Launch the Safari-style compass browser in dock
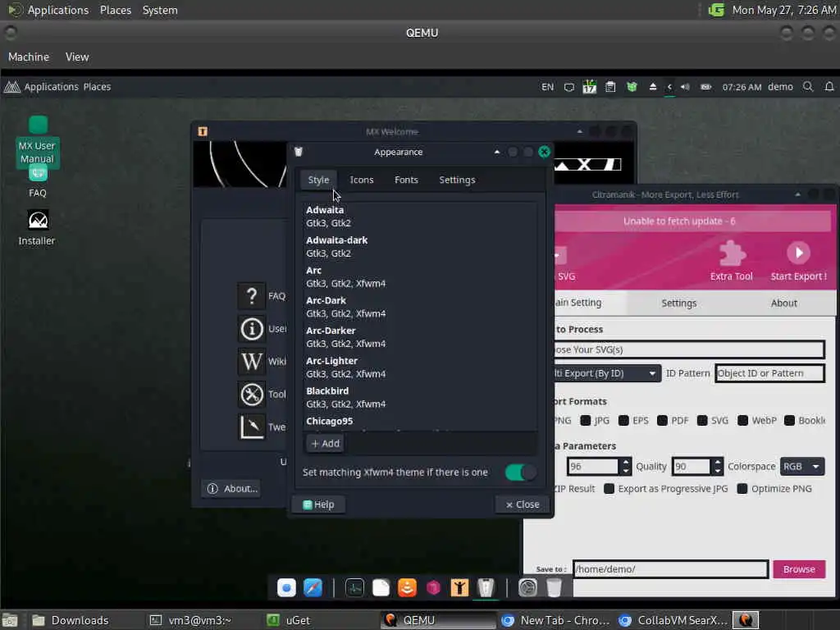Viewport: 840px width, 630px height. [313, 587]
